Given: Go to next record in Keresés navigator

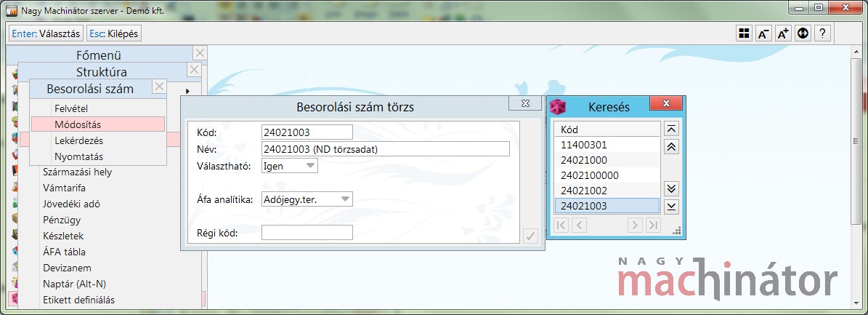Looking at the screenshot, I should pos(635,226).
